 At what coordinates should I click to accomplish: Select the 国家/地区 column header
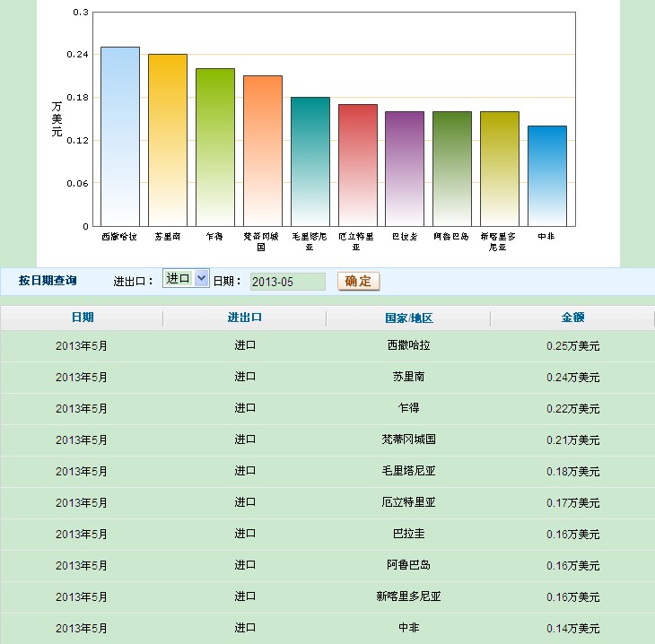(408, 318)
